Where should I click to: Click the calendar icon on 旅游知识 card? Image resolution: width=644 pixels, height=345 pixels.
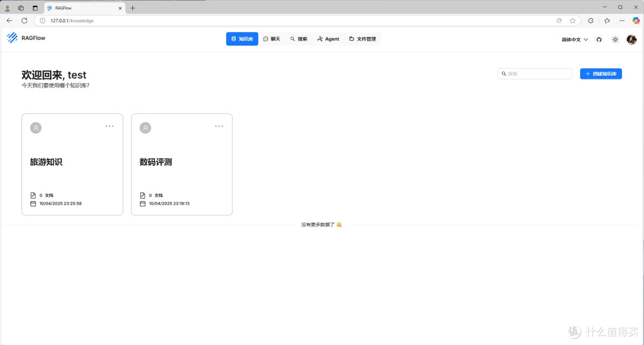pos(33,204)
